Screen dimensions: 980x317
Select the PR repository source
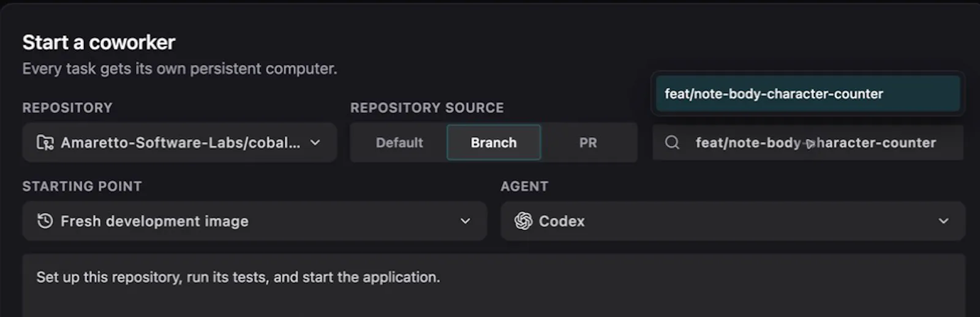pyautogui.click(x=588, y=143)
